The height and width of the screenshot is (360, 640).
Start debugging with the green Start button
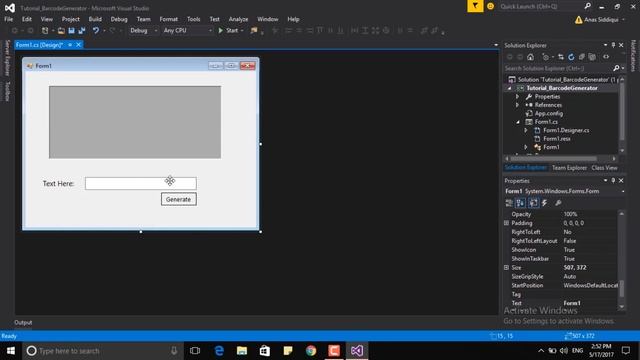point(228,31)
